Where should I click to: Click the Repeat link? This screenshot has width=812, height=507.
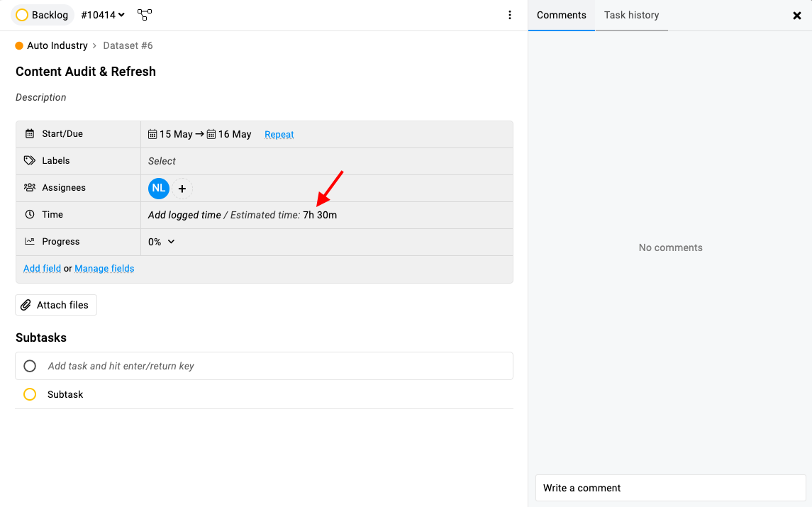pyautogui.click(x=279, y=135)
